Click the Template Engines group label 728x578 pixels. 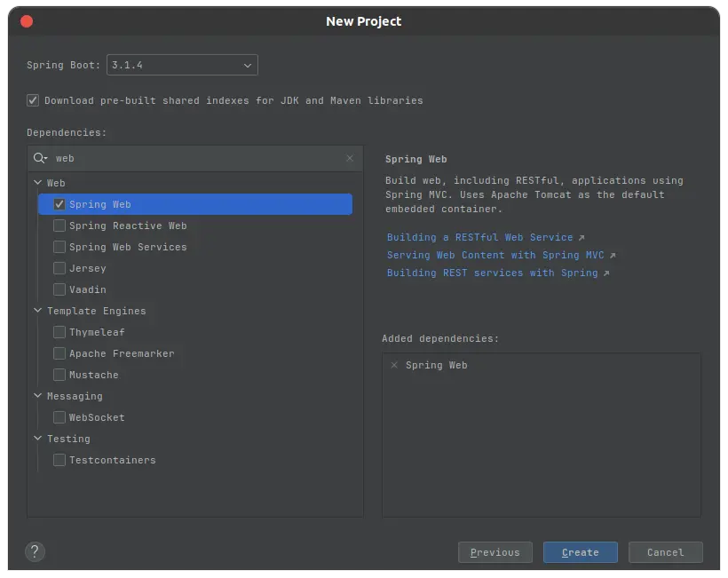[x=96, y=311]
